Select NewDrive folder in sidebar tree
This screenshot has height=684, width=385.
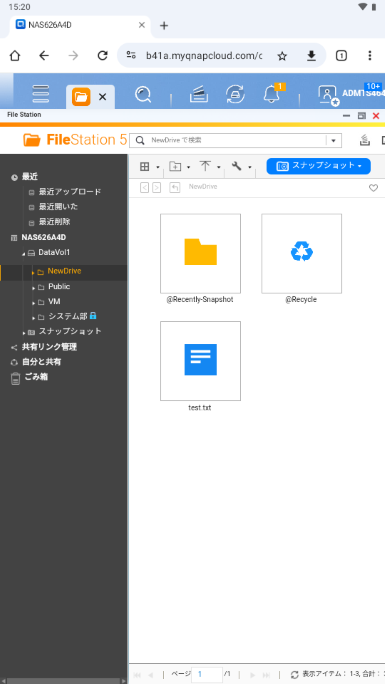click(65, 271)
